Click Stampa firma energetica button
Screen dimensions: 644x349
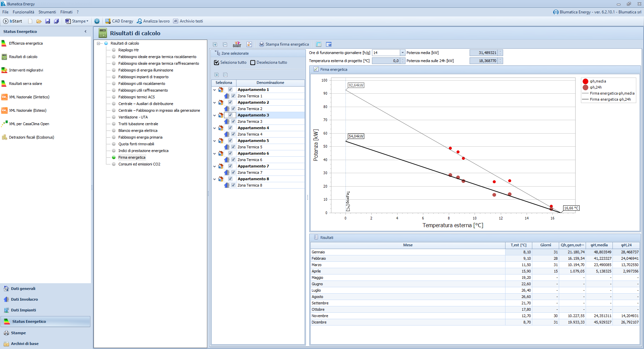coord(284,44)
